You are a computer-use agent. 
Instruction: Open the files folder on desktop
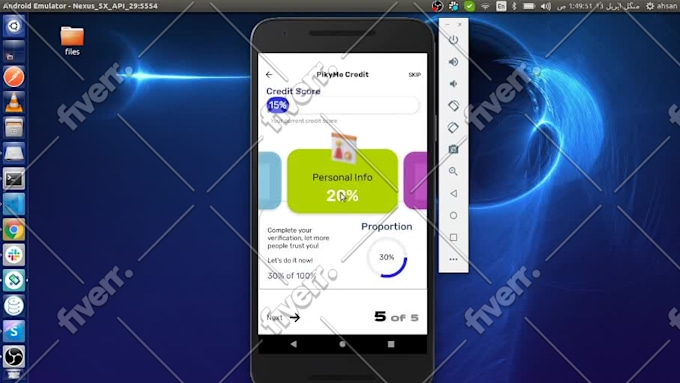click(72, 41)
